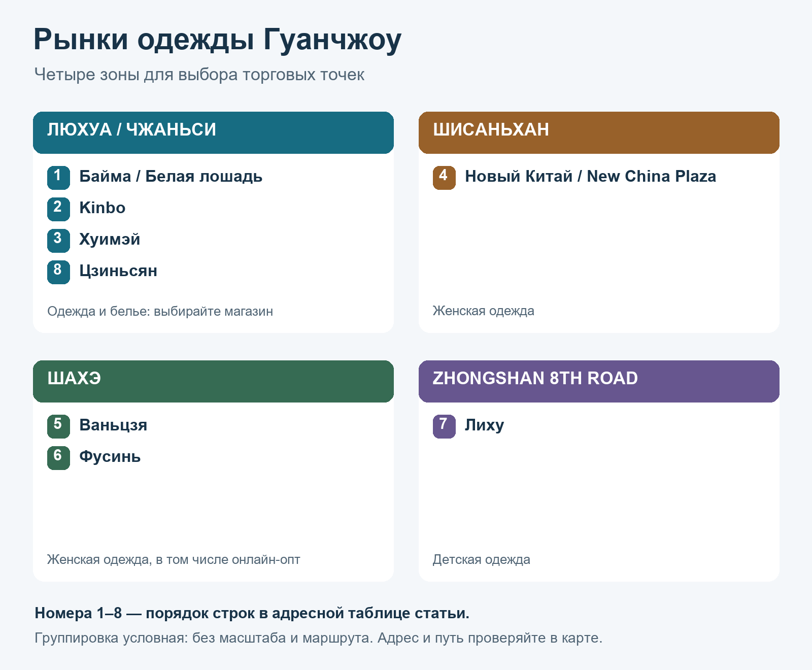Click the caption "Одежда и белье: выбирайте магазин"
812x670 pixels.
point(160,311)
